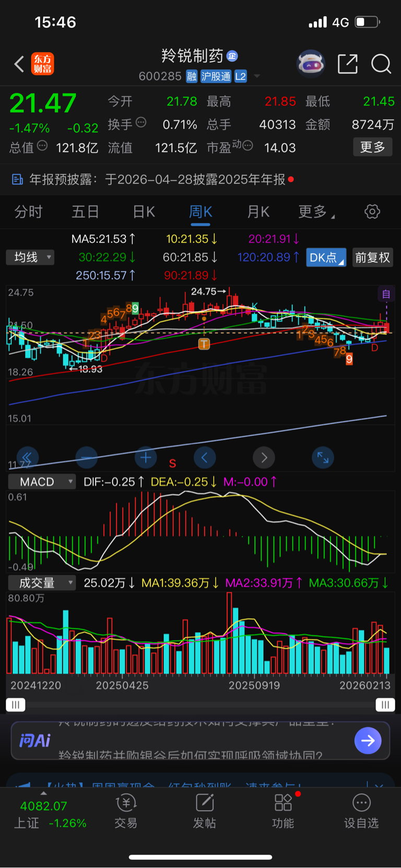
Task: Tap the 市盈 info smiley icon
Action: (247, 146)
